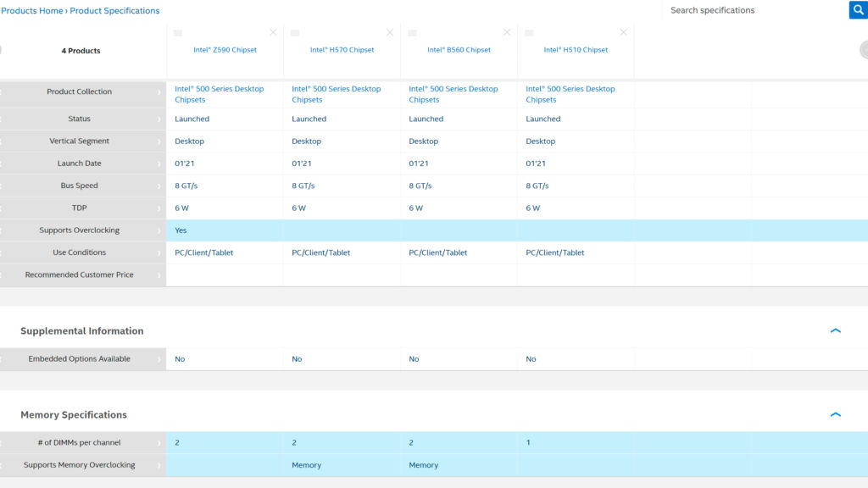Screen dimensions: 868x488
Task: Expand the TDP row chevron
Action: pyautogui.click(x=159, y=208)
